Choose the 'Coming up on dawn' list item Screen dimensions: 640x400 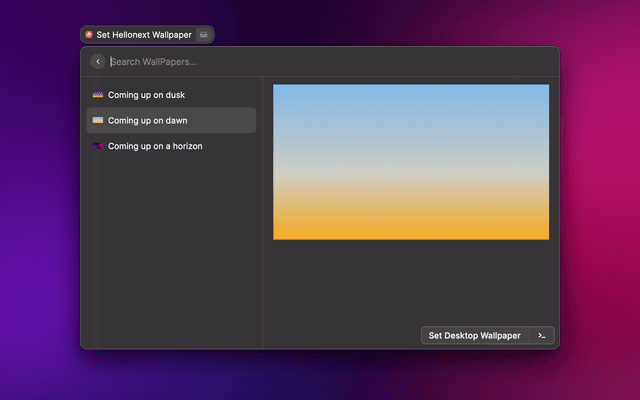pos(148,120)
